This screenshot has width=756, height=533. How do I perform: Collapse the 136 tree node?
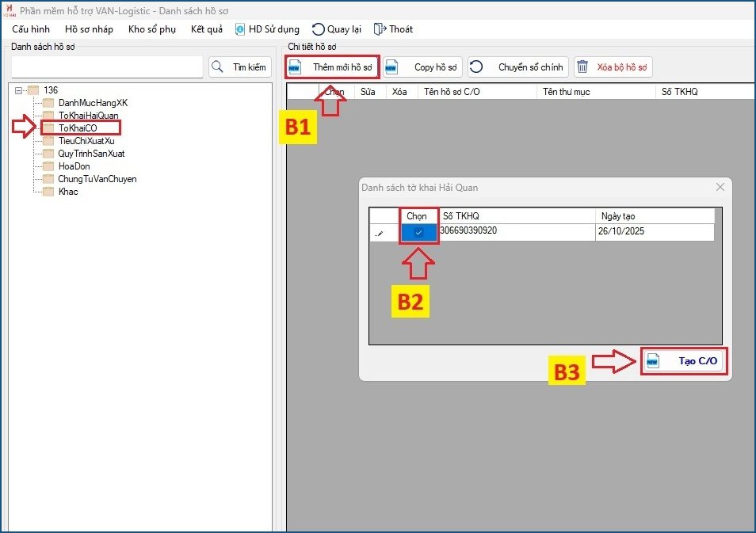coord(19,90)
